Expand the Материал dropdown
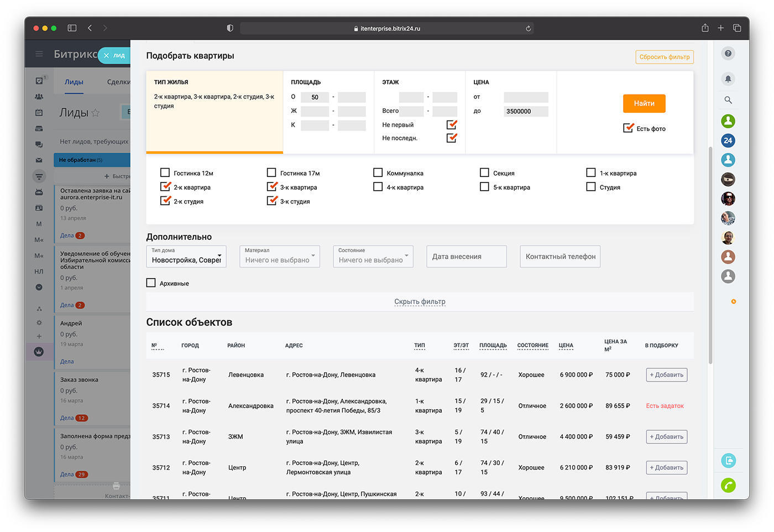The height and width of the screenshot is (532, 774). click(279, 257)
